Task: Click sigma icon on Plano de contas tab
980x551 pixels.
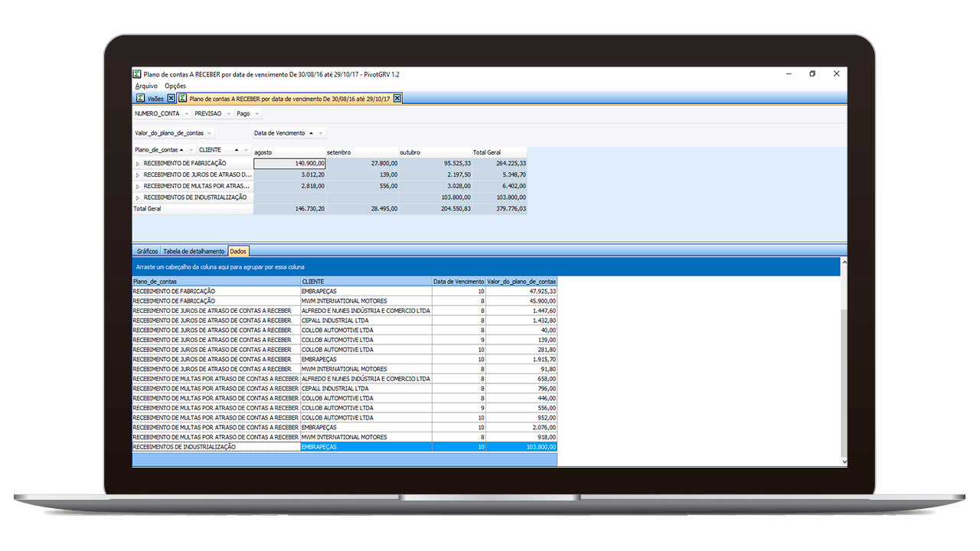Action: click(183, 99)
